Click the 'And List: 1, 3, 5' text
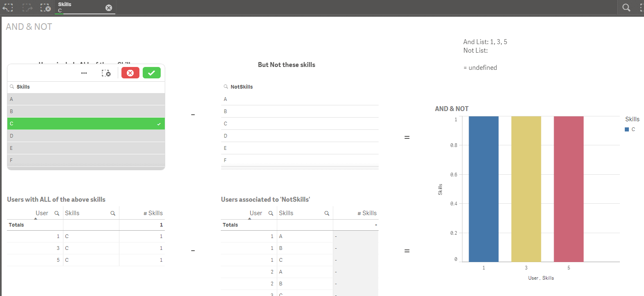Screen dimensions: 644x296 [x=485, y=42]
